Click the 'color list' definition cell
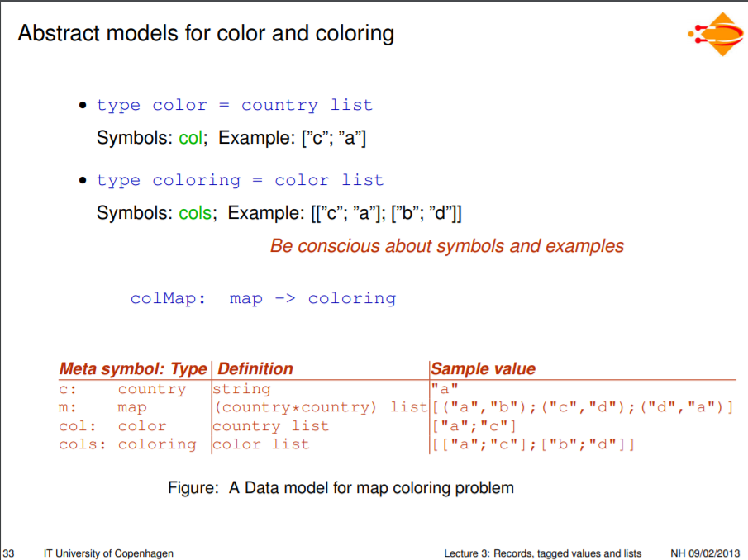Screen dimensions: 748x560 tap(261, 444)
